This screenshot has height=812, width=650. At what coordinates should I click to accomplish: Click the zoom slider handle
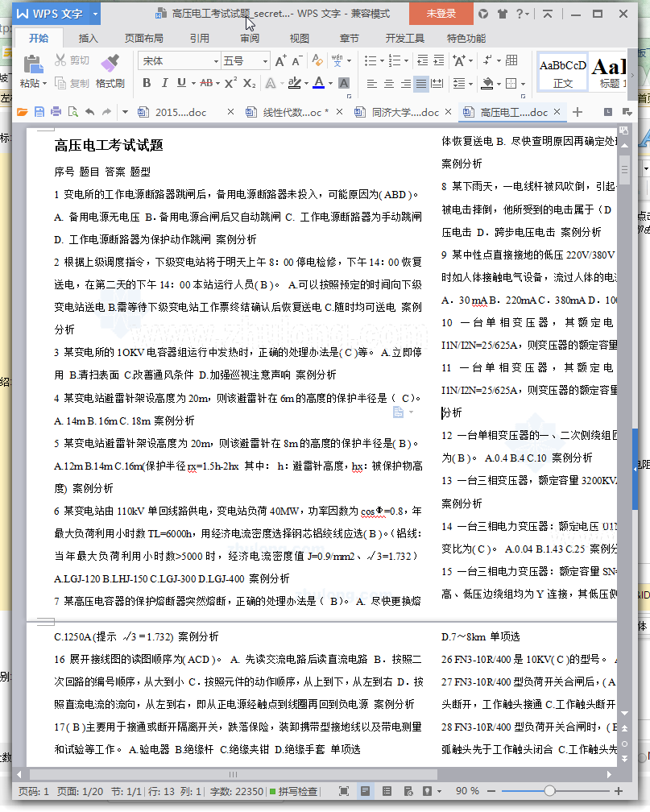coord(549,791)
